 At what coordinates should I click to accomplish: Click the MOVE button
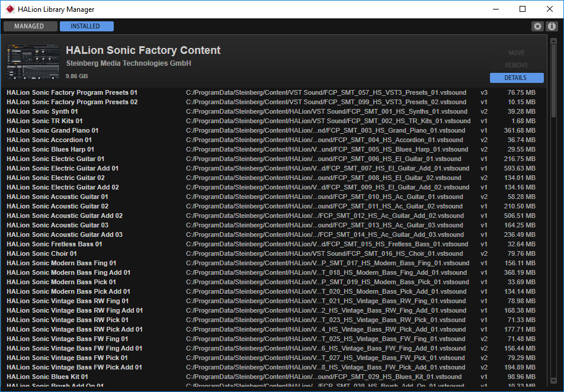pyautogui.click(x=517, y=53)
